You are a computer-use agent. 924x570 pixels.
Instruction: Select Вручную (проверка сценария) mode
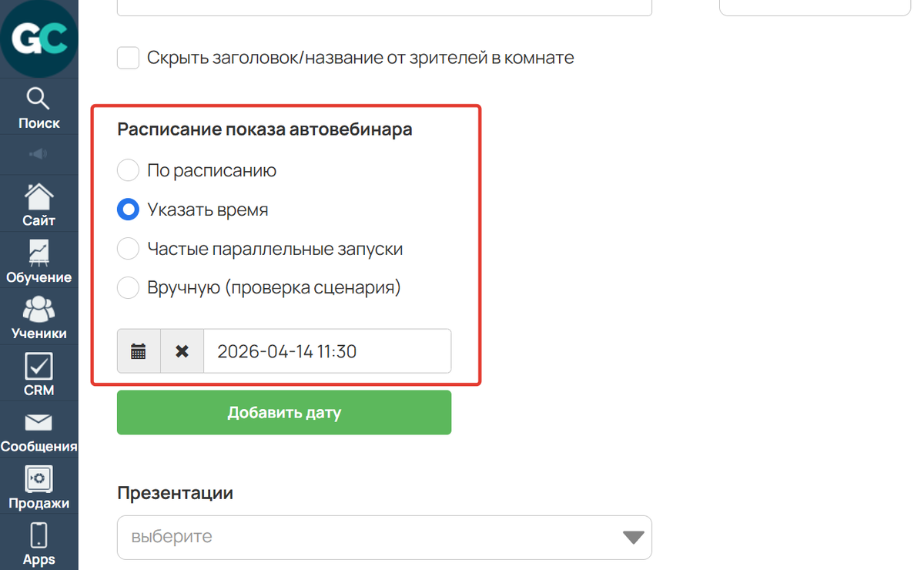[128, 287]
